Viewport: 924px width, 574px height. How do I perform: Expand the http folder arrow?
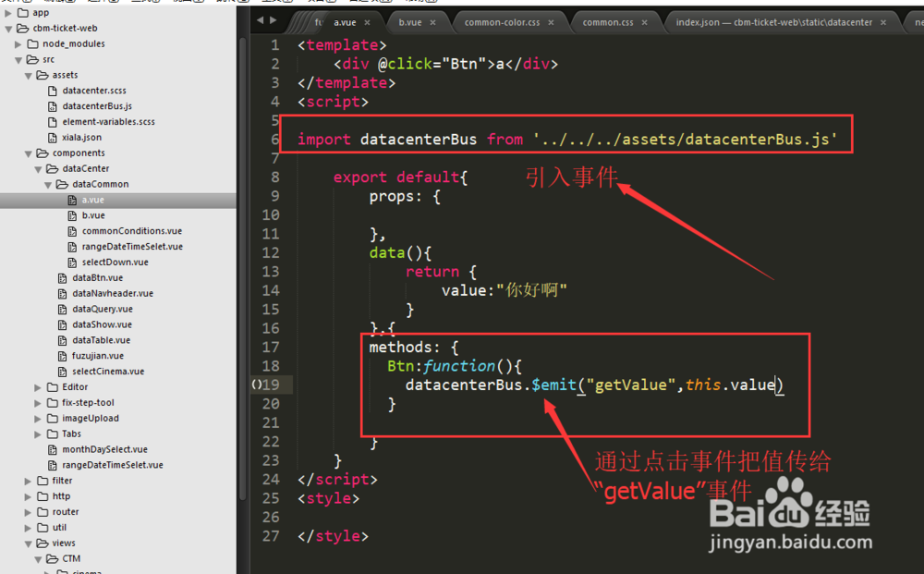point(28,496)
